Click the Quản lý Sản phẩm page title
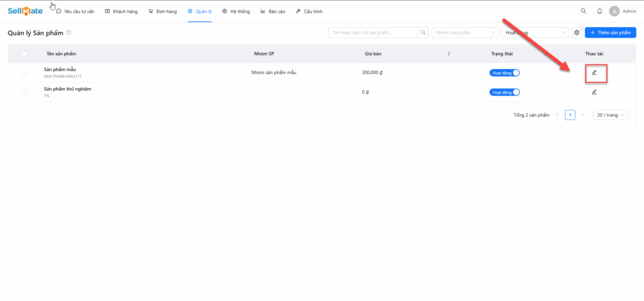This screenshot has height=301, width=644. coord(36,33)
